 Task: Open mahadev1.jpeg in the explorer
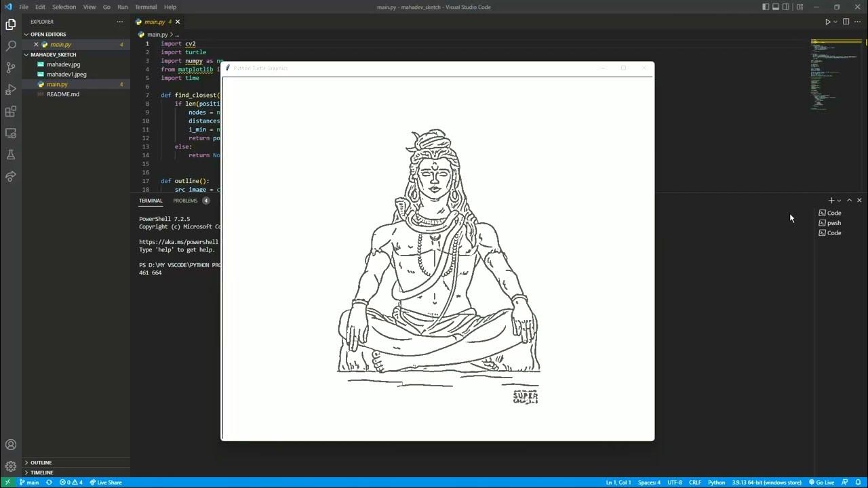[x=66, y=75]
